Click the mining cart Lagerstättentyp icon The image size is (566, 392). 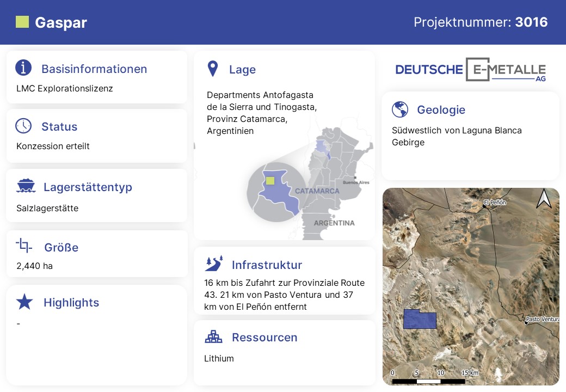(24, 186)
